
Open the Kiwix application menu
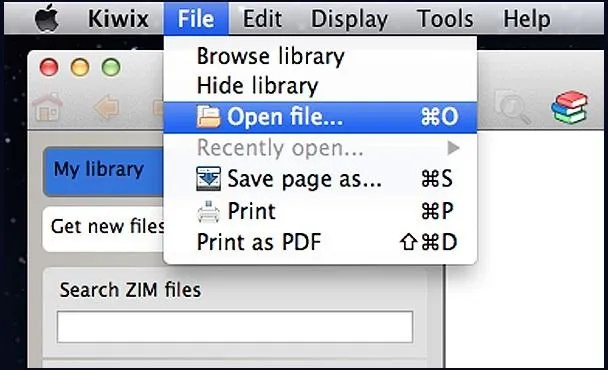118,19
